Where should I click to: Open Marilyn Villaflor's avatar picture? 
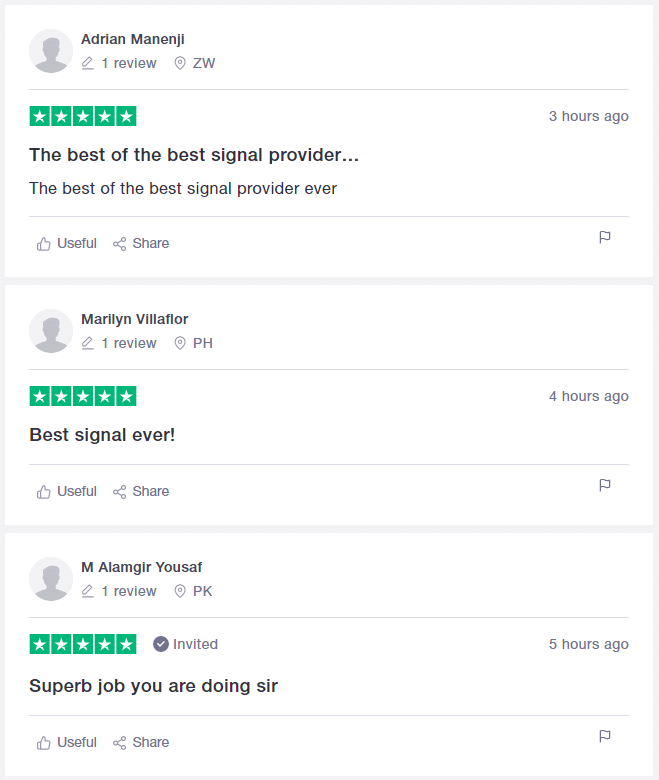coord(51,331)
